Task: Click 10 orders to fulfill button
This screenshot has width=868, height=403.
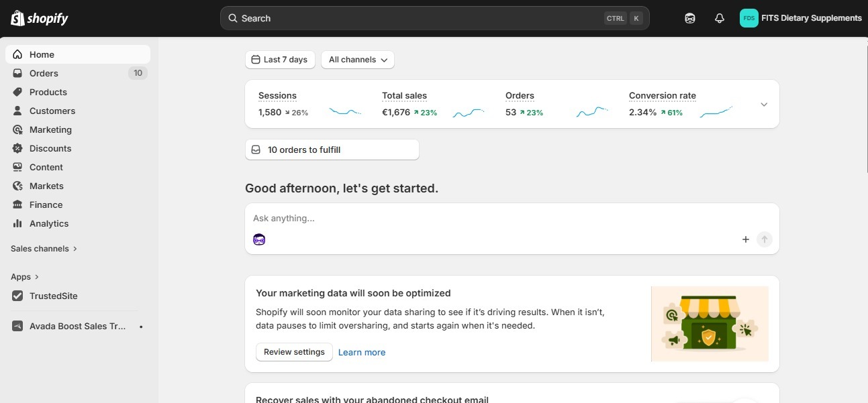Action: [332, 150]
